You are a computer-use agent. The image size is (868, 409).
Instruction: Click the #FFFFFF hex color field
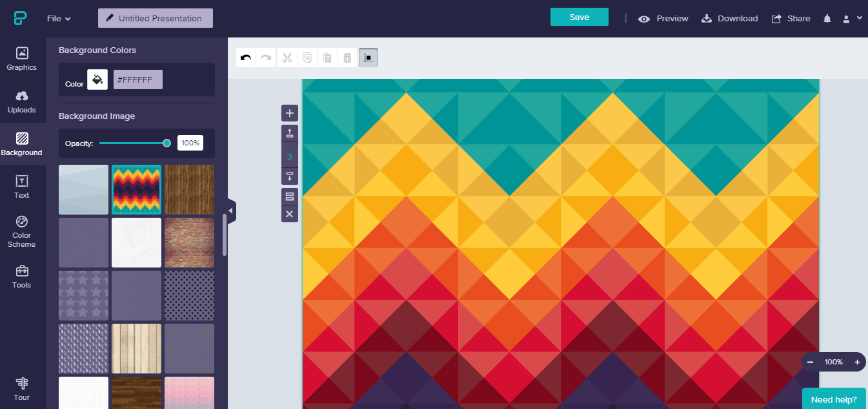(x=138, y=79)
